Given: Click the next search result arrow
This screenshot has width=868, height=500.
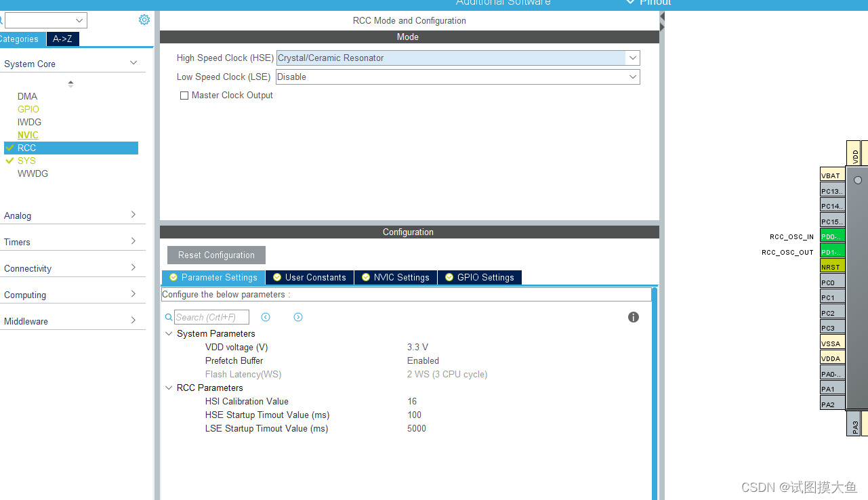Looking at the screenshot, I should coord(298,316).
